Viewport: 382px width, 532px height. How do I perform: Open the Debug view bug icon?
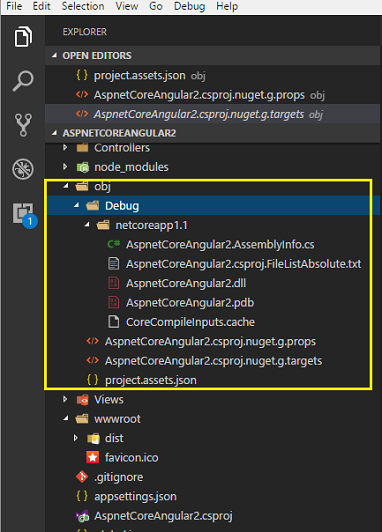[23, 169]
